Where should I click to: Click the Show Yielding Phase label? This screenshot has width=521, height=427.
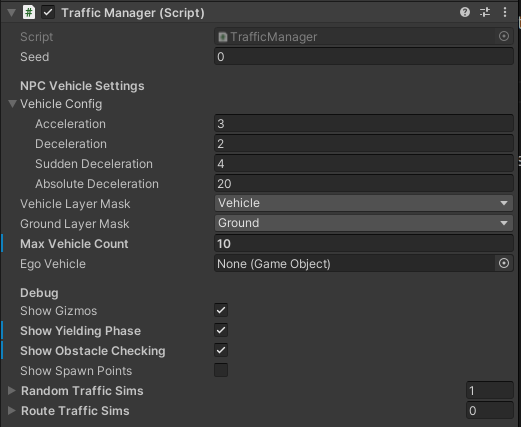[x=81, y=331]
